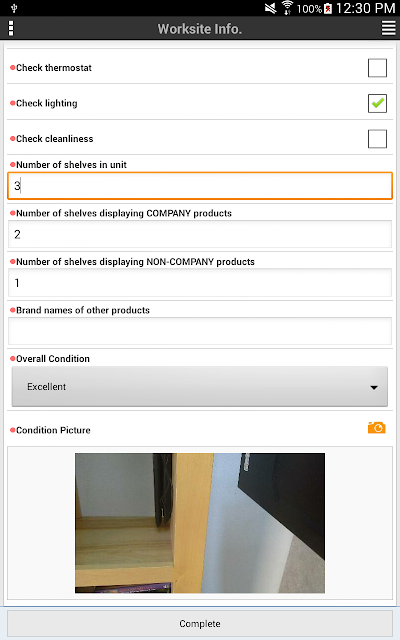400x640 pixels.
Task: Tap the battery status icon
Action: point(328,8)
